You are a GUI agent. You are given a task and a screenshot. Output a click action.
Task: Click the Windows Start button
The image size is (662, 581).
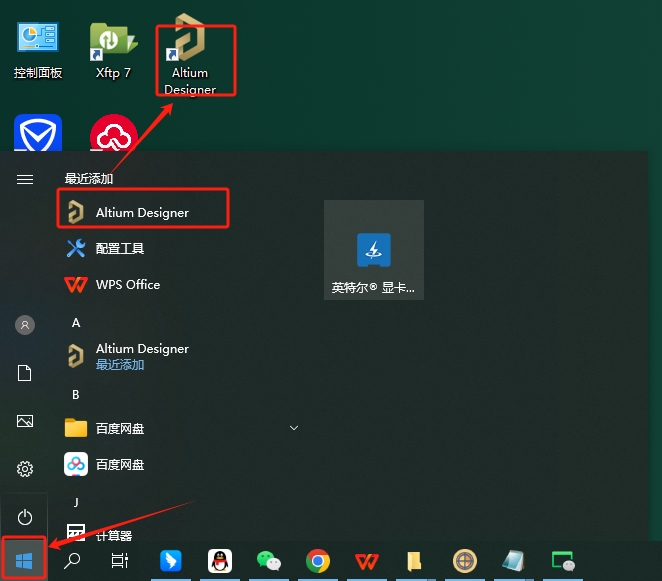click(24, 561)
